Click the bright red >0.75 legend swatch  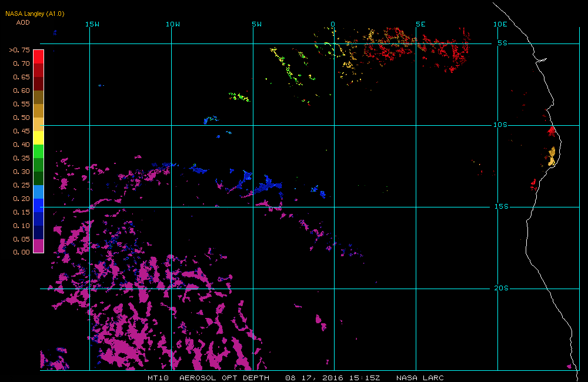tap(39, 56)
